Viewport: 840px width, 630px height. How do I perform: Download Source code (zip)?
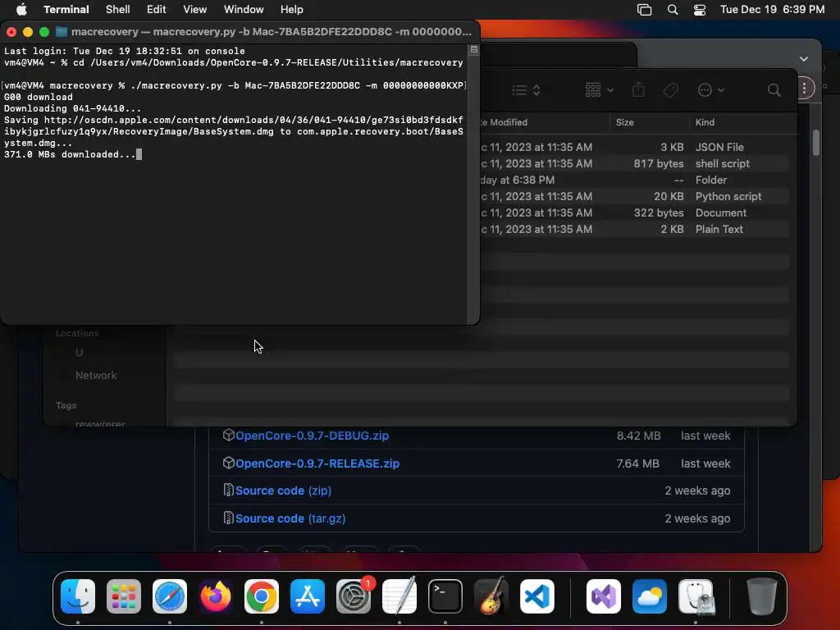tap(283, 491)
